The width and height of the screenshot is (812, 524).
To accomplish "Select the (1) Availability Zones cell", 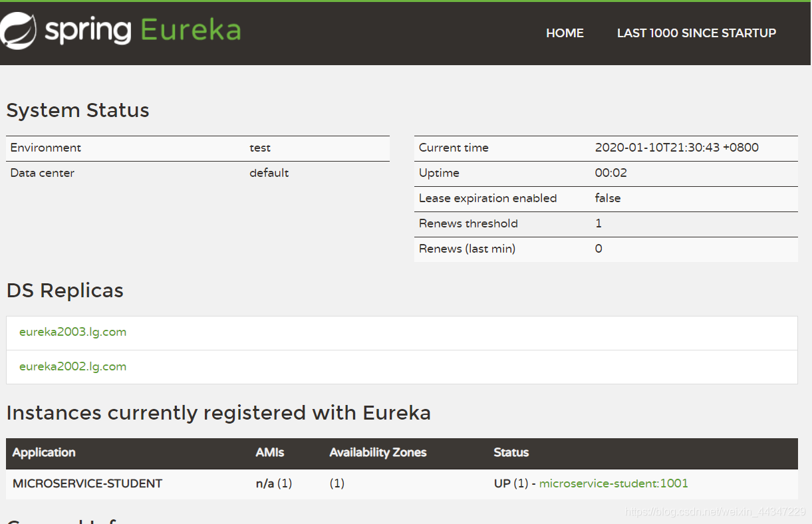I will [337, 483].
